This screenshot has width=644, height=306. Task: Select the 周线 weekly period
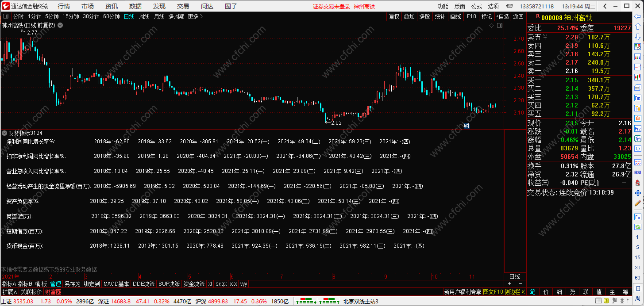[144, 16]
